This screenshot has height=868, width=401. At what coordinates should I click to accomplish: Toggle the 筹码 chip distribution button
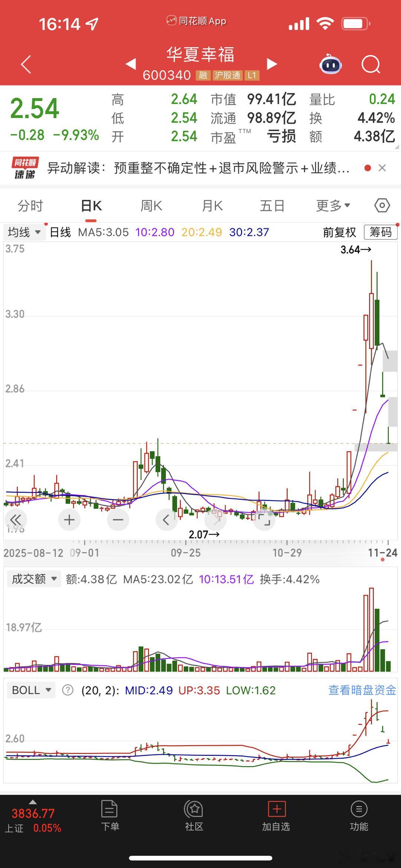[381, 232]
